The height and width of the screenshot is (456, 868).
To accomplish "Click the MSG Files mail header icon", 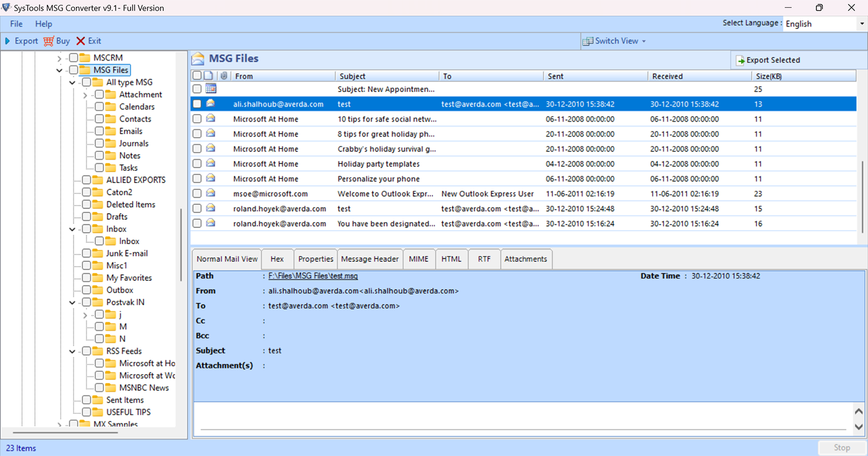I will (x=198, y=58).
